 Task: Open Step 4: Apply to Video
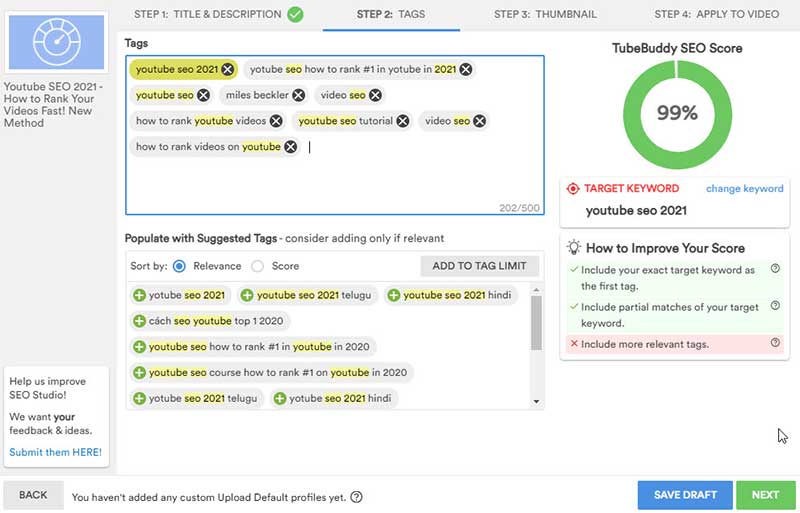click(716, 14)
